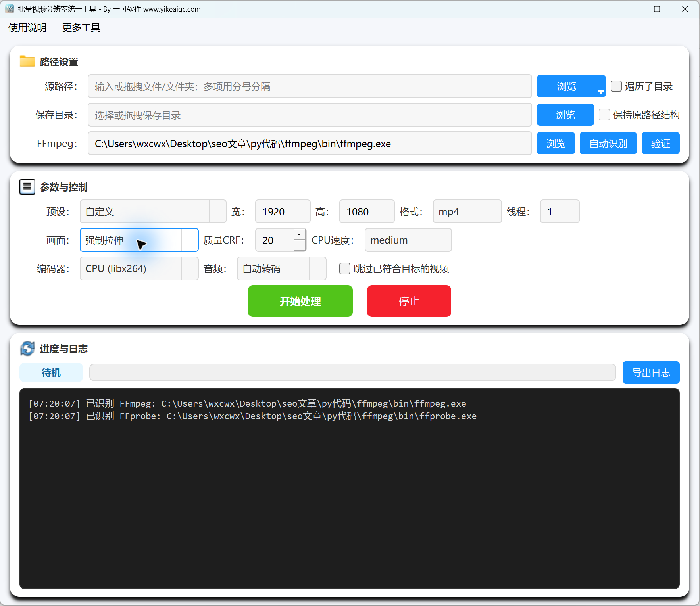The image size is (700, 606).
Task: Open the CPU速度 medium dropdown
Action: click(x=408, y=240)
